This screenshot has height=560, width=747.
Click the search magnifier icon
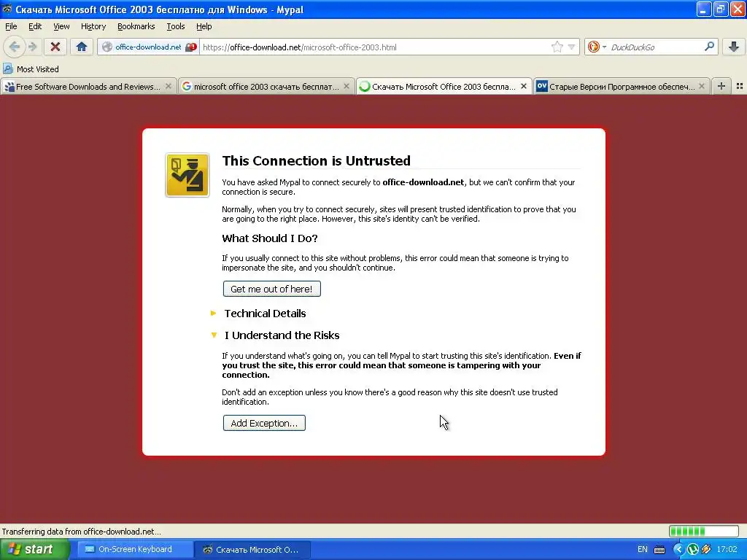click(709, 46)
